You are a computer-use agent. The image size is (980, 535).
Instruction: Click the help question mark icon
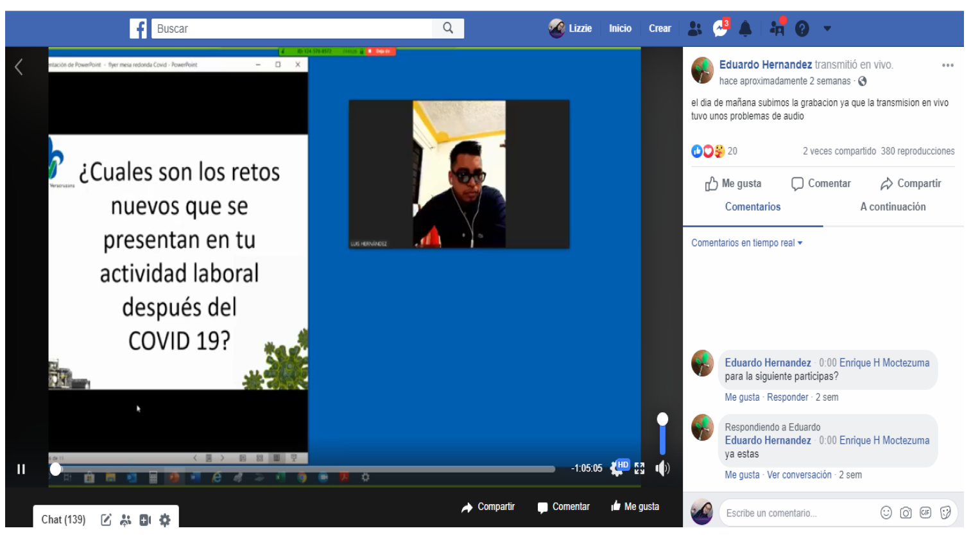(x=802, y=28)
